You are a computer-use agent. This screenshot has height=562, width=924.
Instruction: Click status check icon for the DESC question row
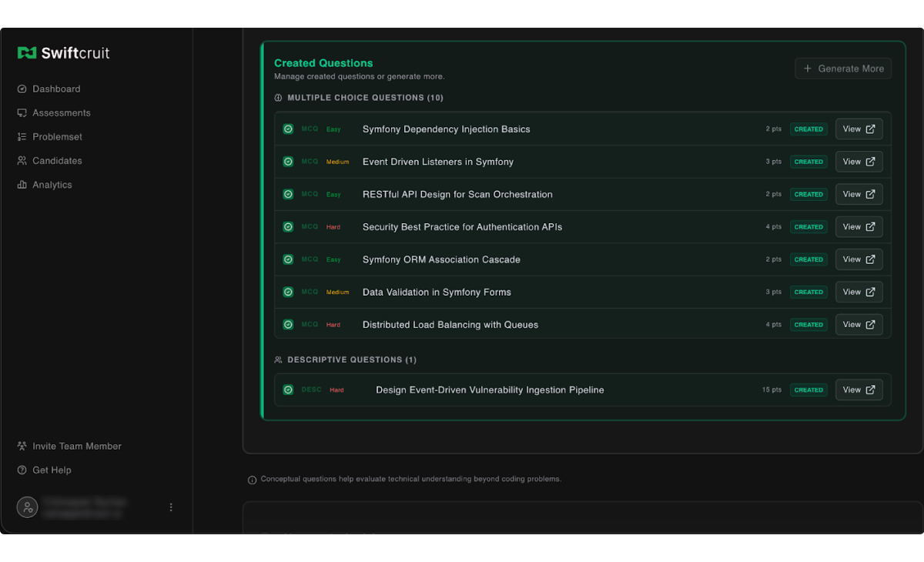[x=288, y=390]
